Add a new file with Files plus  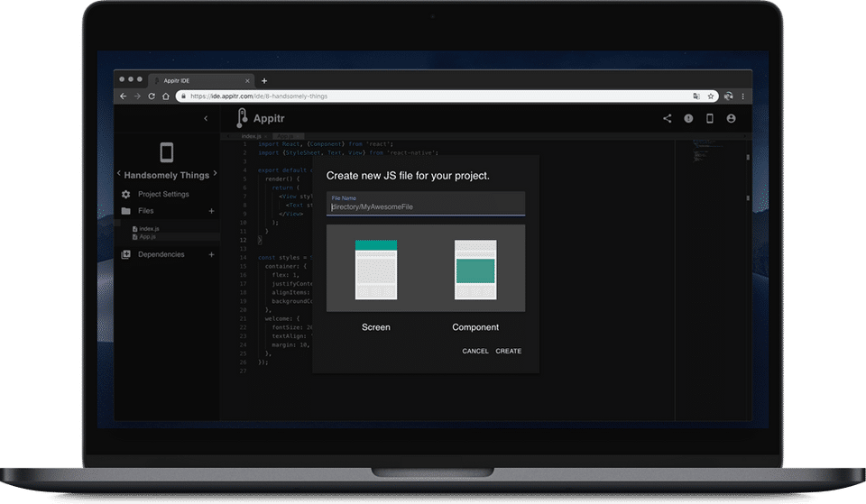[x=211, y=211]
